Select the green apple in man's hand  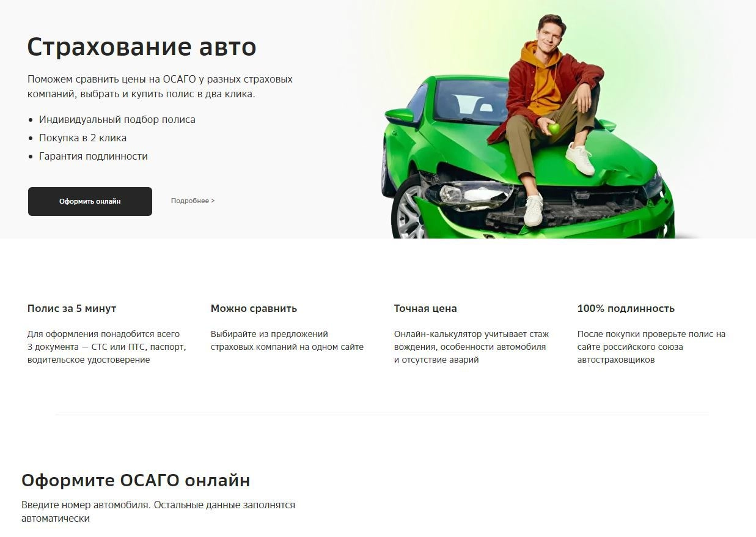(554, 128)
